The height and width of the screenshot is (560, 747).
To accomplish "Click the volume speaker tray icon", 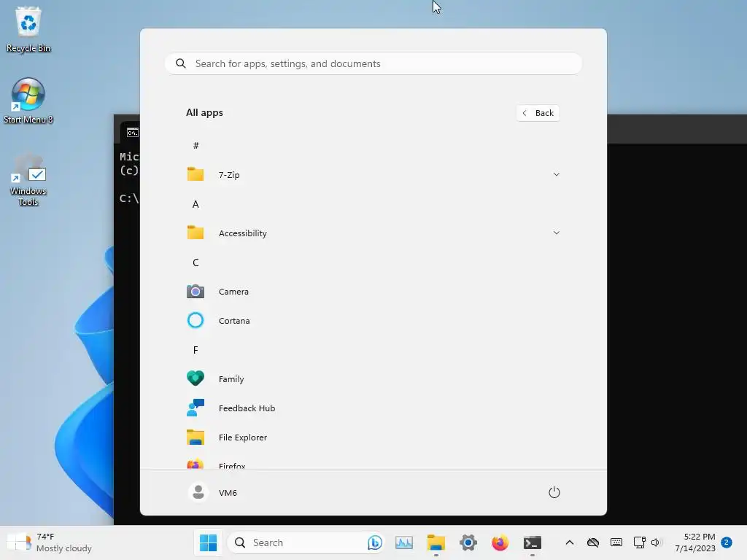I will 656,542.
